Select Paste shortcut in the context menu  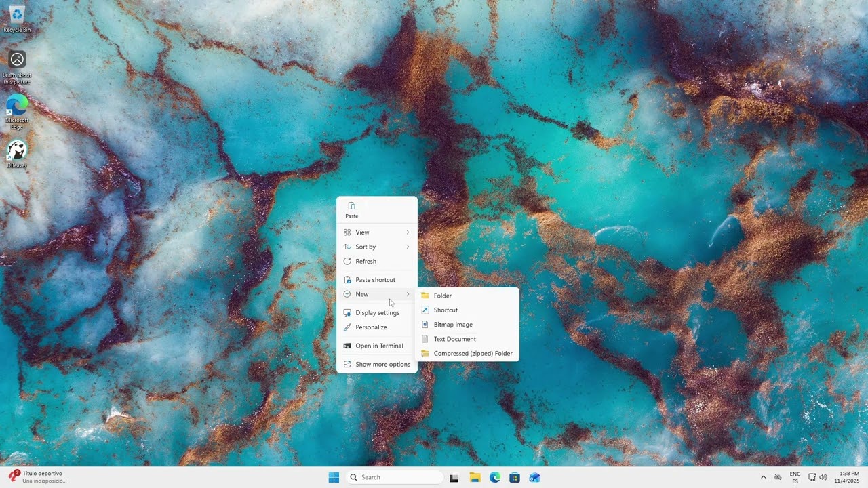pyautogui.click(x=377, y=280)
